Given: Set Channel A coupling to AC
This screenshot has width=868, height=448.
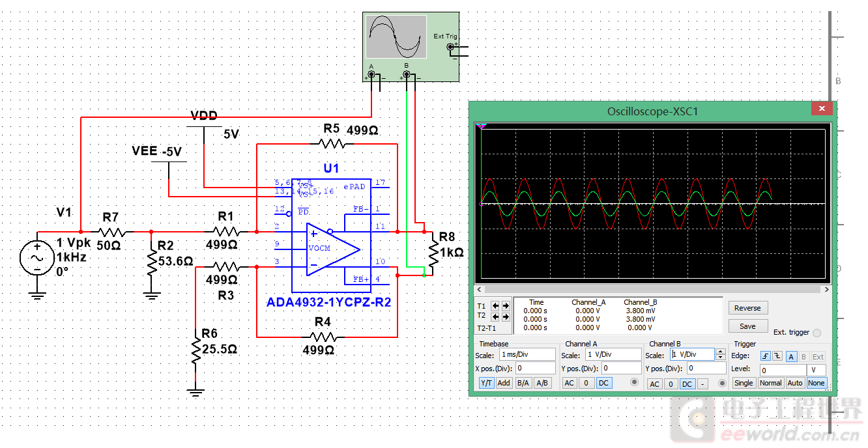Looking at the screenshot, I should 570,383.
